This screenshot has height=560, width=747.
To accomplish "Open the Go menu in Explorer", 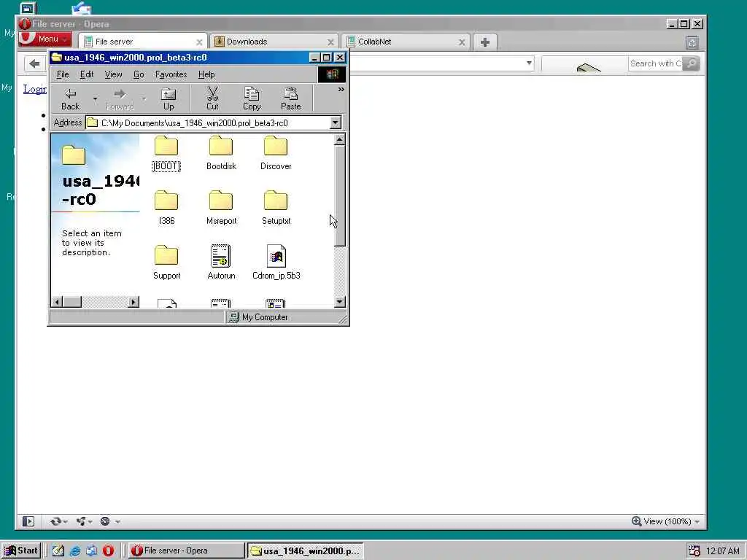I will coord(139,74).
